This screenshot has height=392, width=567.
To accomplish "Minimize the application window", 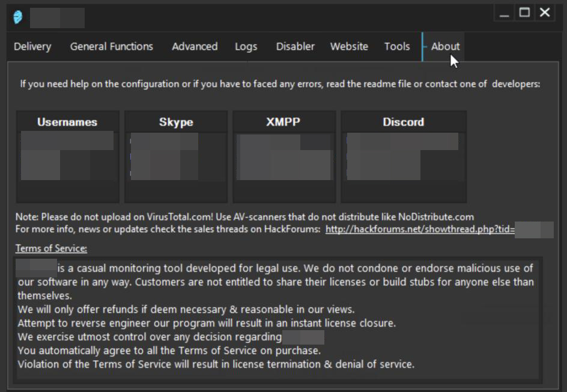I will click(x=505, y=13).
